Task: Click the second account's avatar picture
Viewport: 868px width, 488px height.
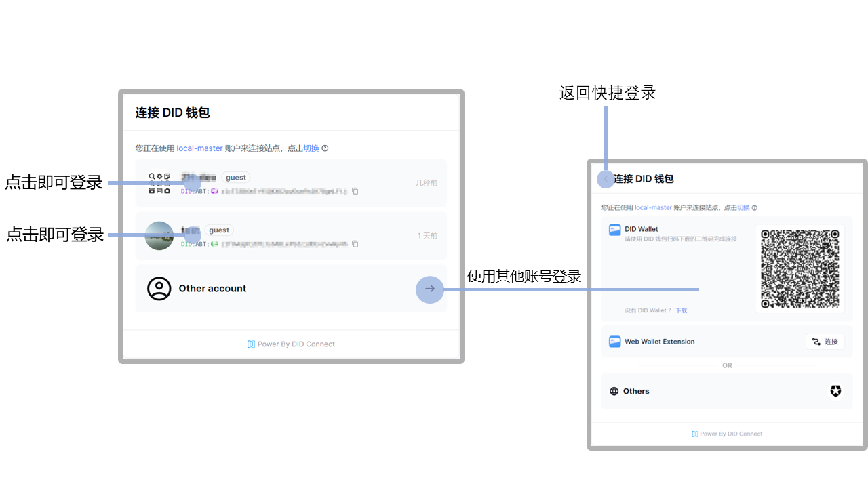Action: click(159, 236)
